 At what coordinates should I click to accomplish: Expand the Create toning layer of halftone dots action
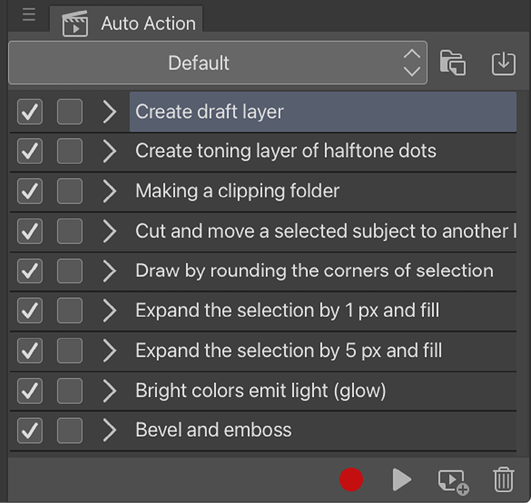[109, 151]
